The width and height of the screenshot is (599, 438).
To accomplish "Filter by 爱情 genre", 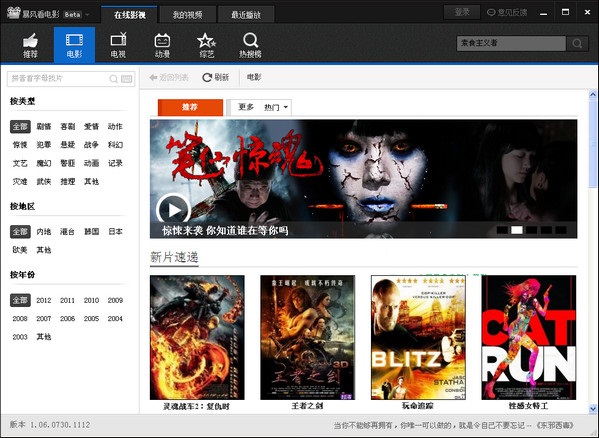I will (x=91, y=126).
